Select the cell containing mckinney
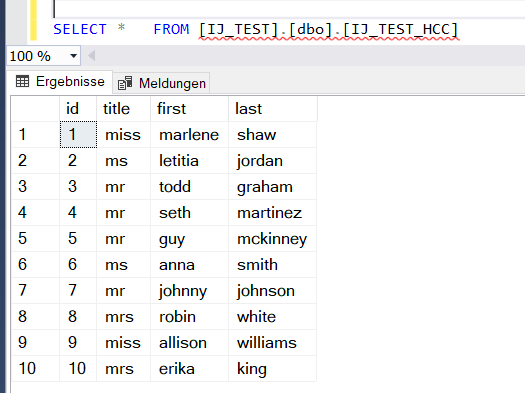Screen dimensions: 525x393 pyautogui.click(x=273, y=239)
